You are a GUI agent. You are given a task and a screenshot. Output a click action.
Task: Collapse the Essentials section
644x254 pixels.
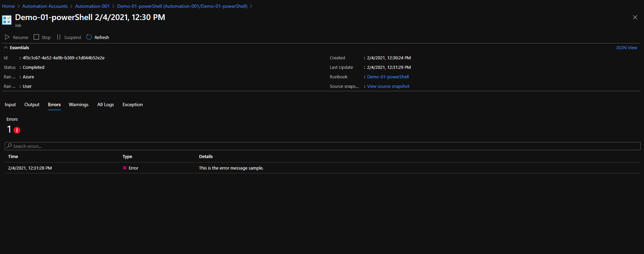click(x=6, y=47)
